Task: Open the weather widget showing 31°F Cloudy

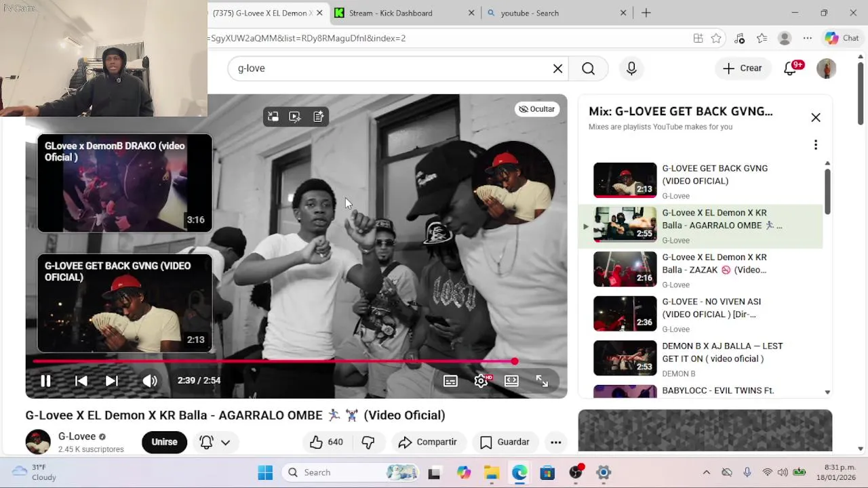Action: (x=35, y=472)
